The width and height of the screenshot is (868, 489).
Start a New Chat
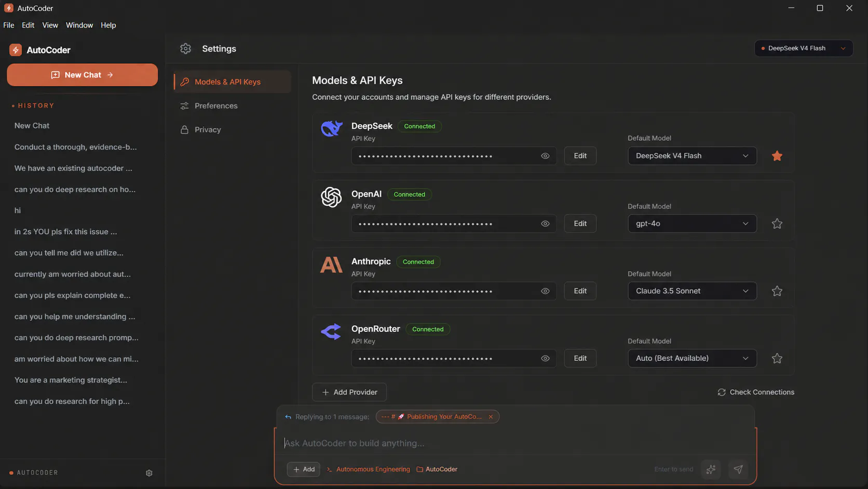coord(82,75)
